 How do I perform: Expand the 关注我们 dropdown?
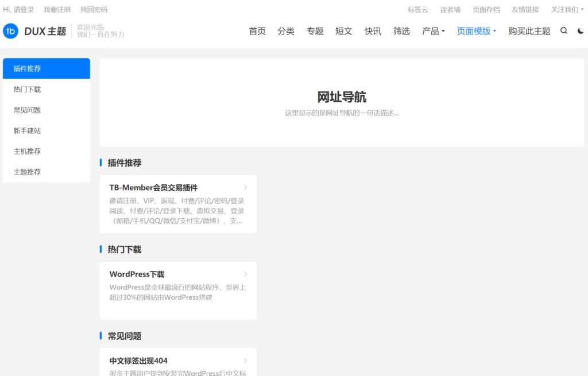click(567, 10)
